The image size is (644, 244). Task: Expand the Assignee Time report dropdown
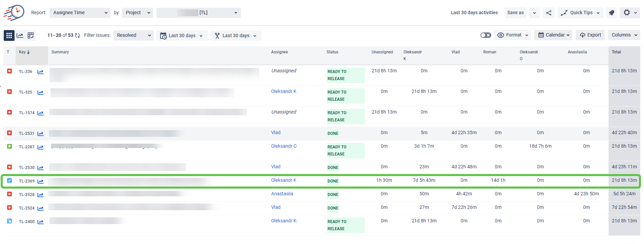tap(80, 13)
